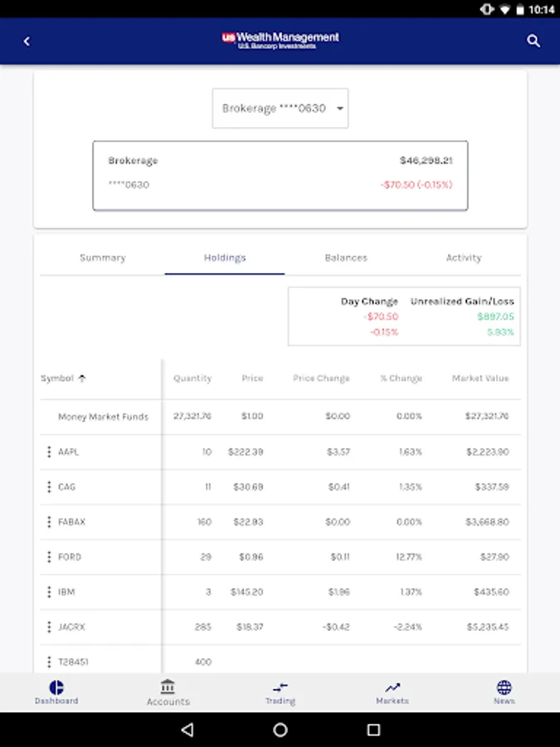View the Markets section
The width and height of the screenshot is (560, 747).
tap(392, 692)
